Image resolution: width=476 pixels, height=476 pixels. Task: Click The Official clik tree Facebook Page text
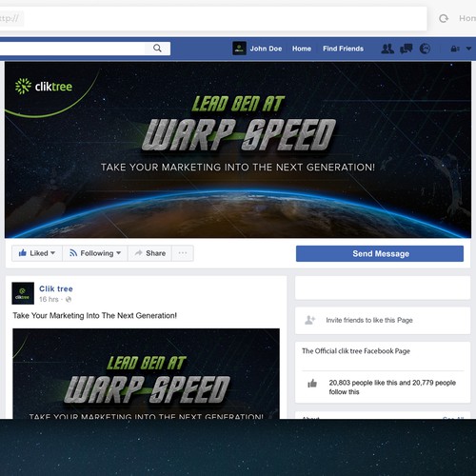pos(356,351)
